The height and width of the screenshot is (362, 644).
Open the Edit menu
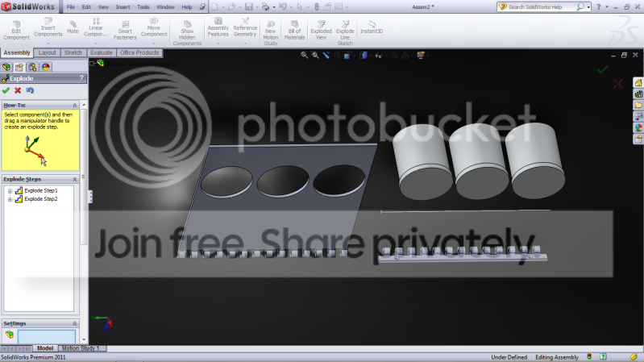pos(86,7)
